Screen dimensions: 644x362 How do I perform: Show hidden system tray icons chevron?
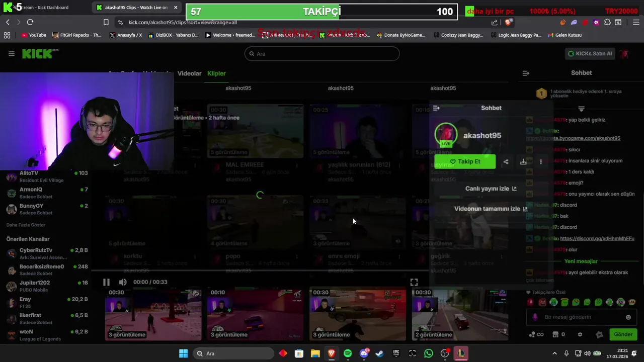(554, 353)
